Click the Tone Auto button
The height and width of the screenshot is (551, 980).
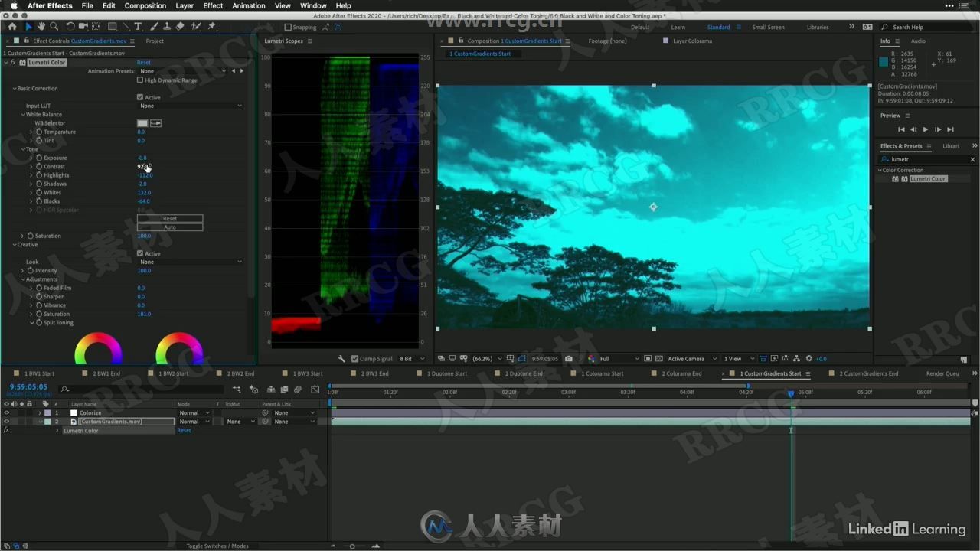point(170,227)
